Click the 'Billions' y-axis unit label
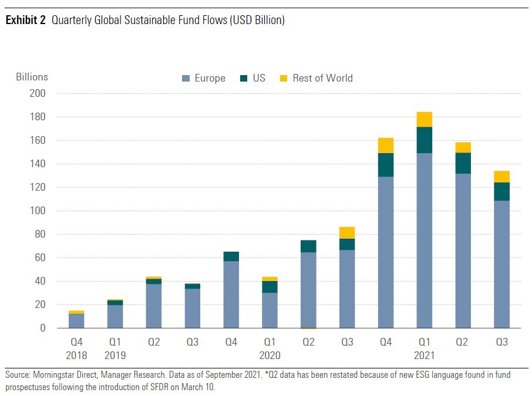 pyautogui.click(x=32, y=77)
